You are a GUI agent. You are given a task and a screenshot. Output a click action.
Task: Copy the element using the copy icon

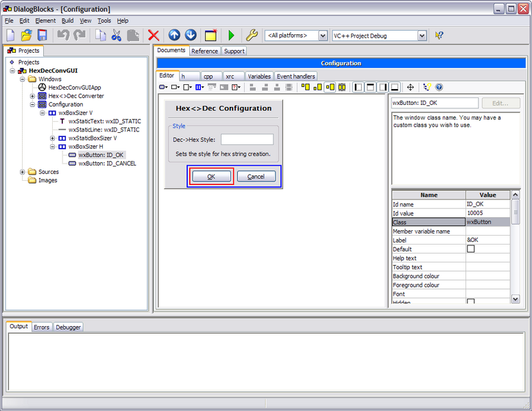(100, 35)
